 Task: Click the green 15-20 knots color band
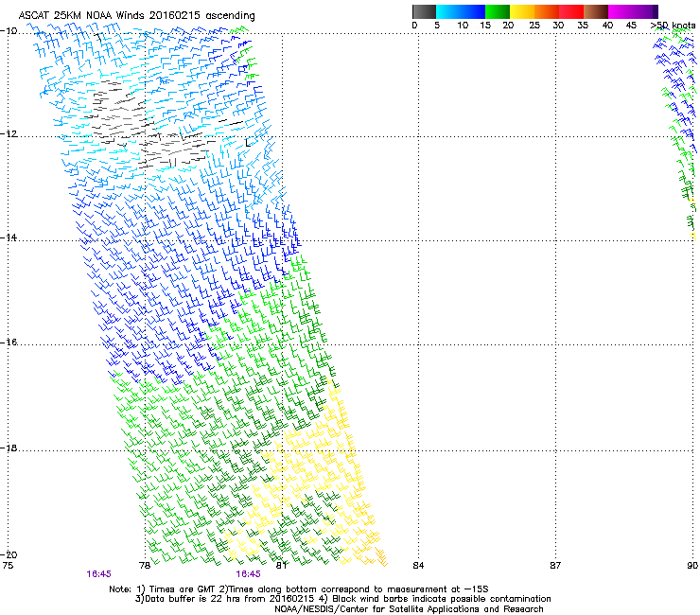tap(498, 11)
